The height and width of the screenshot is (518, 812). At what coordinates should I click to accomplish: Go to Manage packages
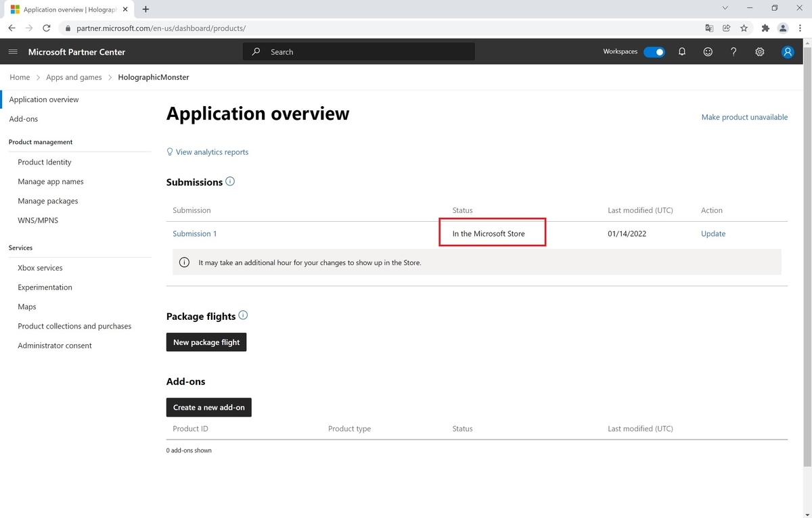48,201
